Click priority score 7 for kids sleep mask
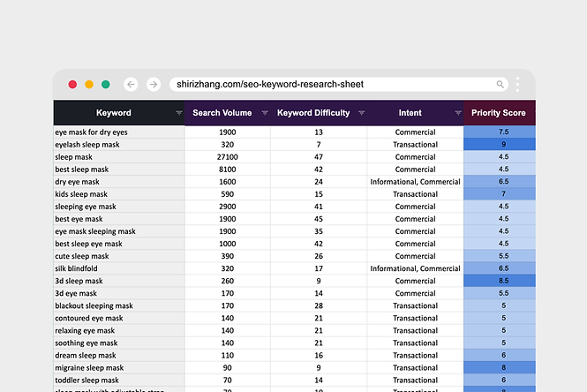Screen dimensions: 587x392 pos(500,194)
